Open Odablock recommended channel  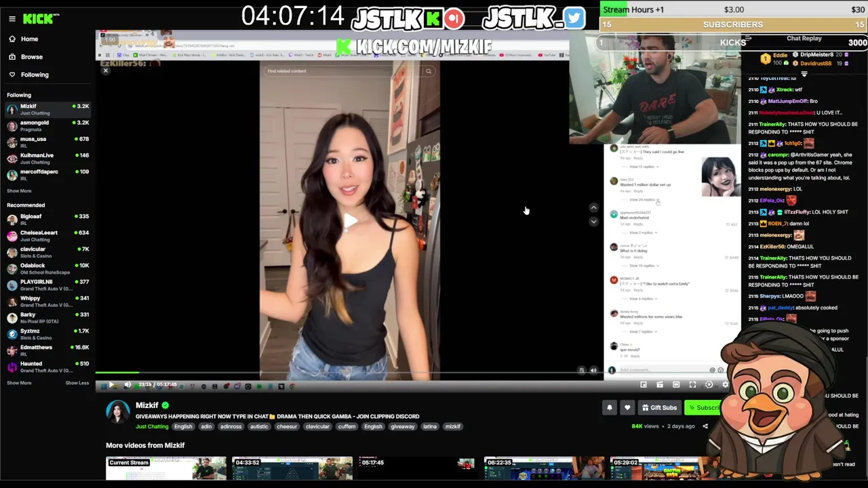point(47,268)
